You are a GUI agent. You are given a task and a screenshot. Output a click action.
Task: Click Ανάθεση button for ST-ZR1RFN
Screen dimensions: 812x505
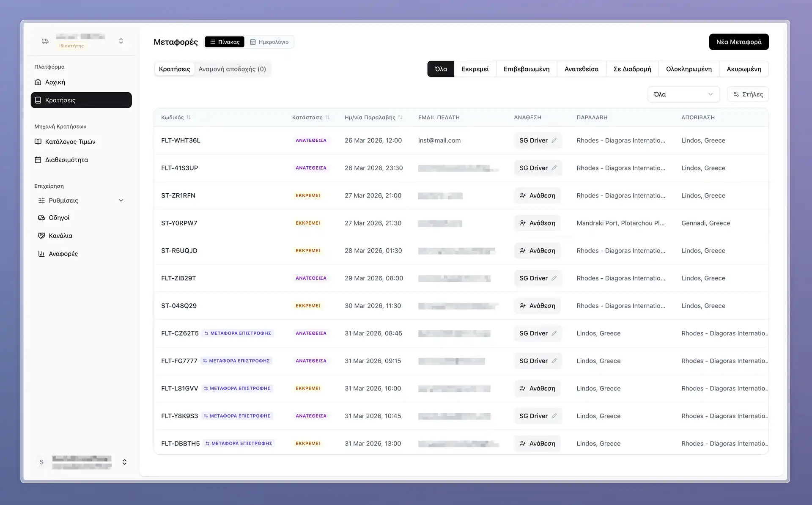(537, 195)
